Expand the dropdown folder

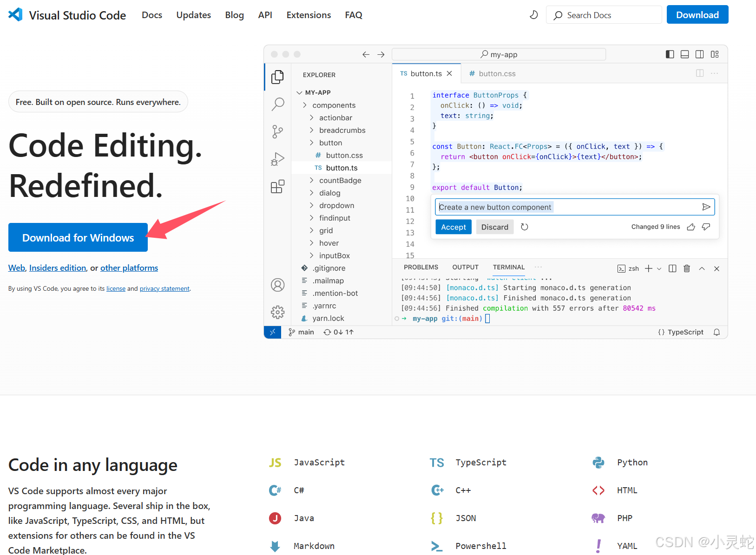pos(312,205)
